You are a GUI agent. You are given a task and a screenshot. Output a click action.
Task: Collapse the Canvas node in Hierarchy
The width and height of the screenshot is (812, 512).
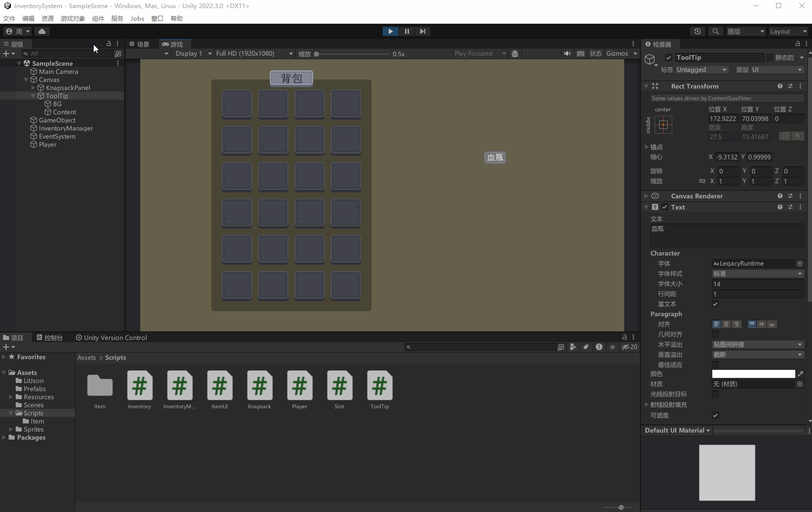26,79
